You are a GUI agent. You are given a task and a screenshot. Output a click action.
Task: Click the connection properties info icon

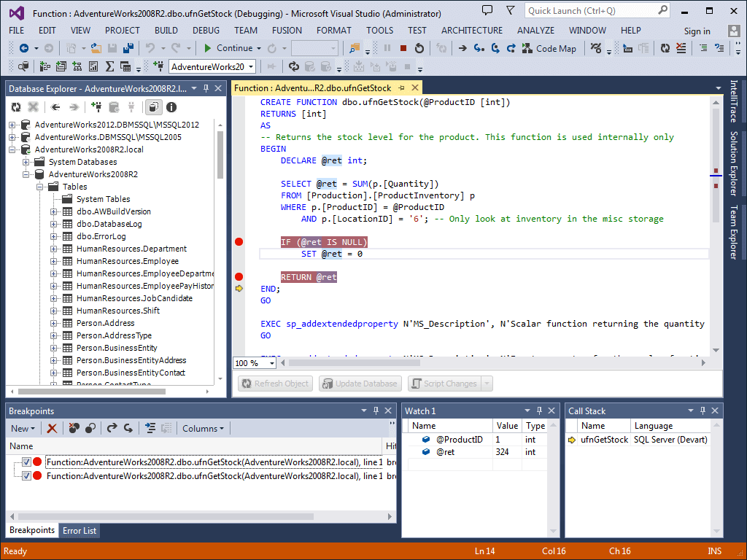click(x=171, y=107)
